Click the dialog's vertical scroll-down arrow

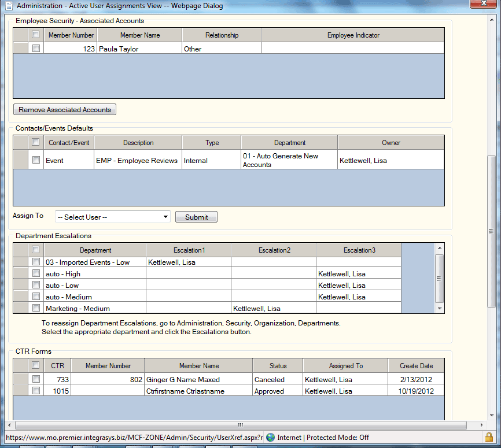click(x=491, y=415)
